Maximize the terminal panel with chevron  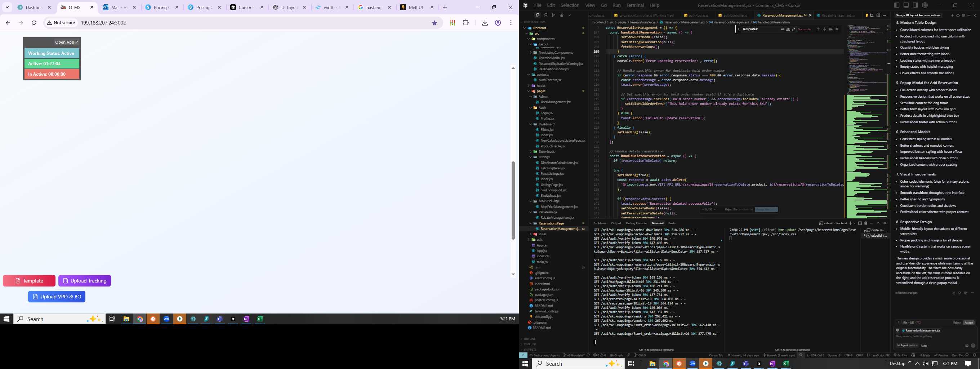coord(878,223)
